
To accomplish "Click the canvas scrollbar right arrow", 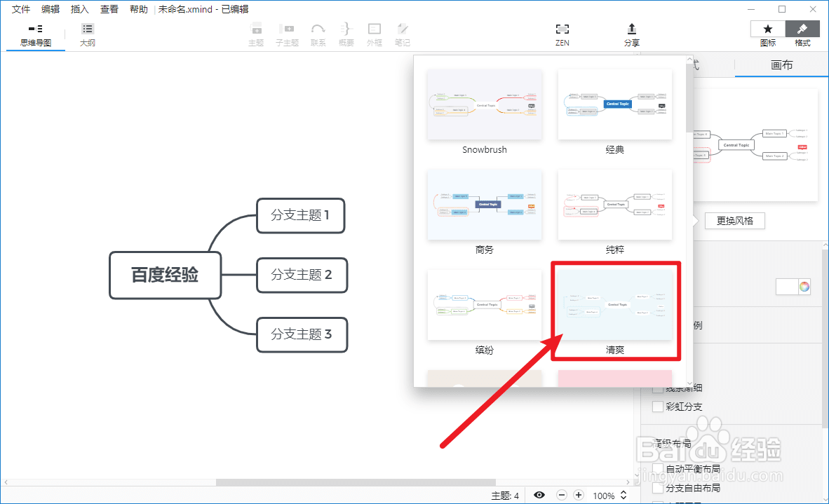I will [628, 482].
